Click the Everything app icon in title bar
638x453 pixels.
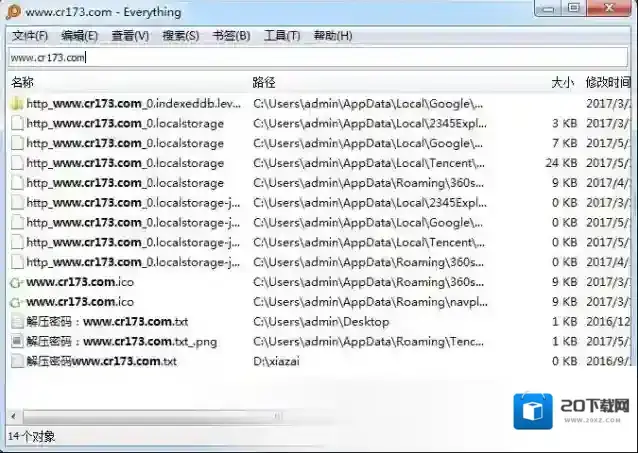point(12,12)
